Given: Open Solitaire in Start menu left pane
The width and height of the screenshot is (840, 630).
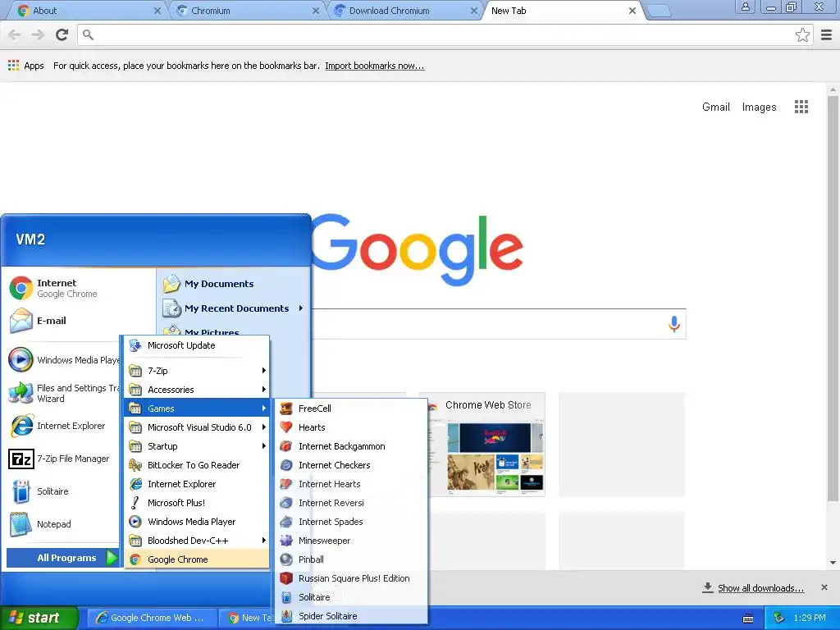Looking at the screenshot, I should coord(63,491).
